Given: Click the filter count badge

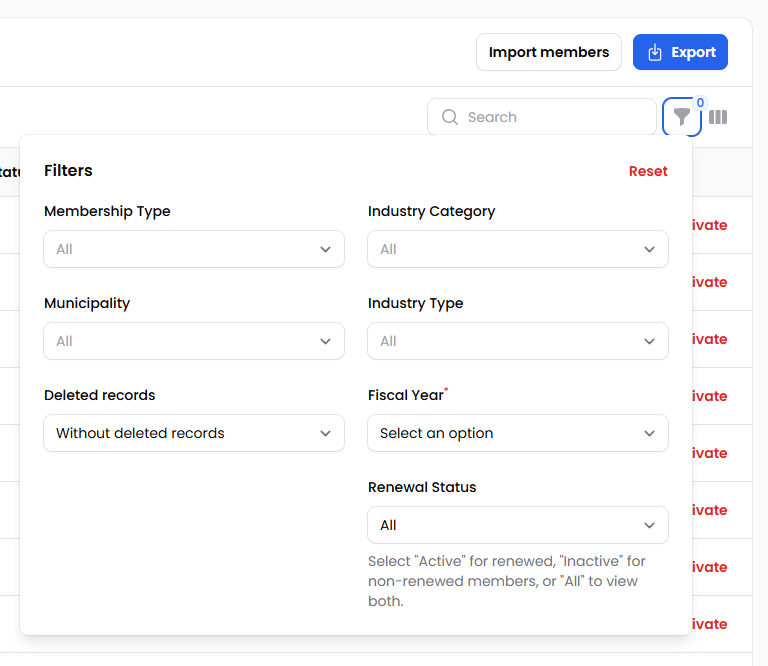Looking at the screenshot, I should click(700, 103).
